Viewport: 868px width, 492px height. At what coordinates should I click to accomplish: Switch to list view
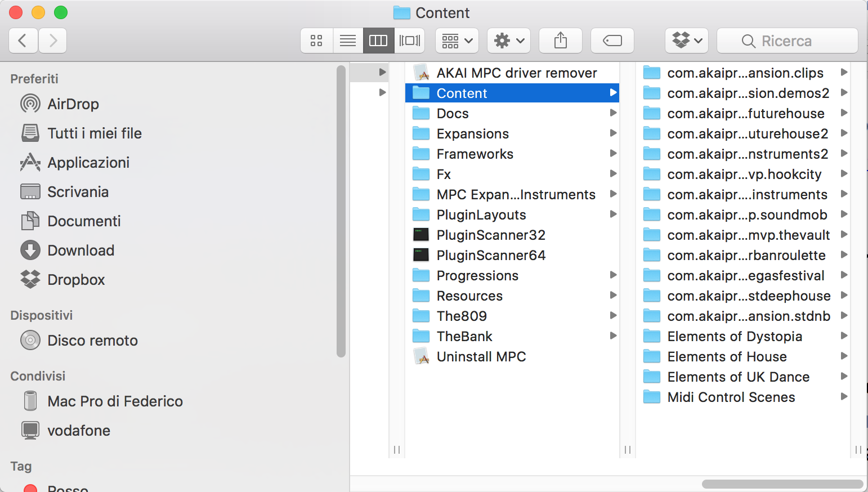[x=348, y=41]
